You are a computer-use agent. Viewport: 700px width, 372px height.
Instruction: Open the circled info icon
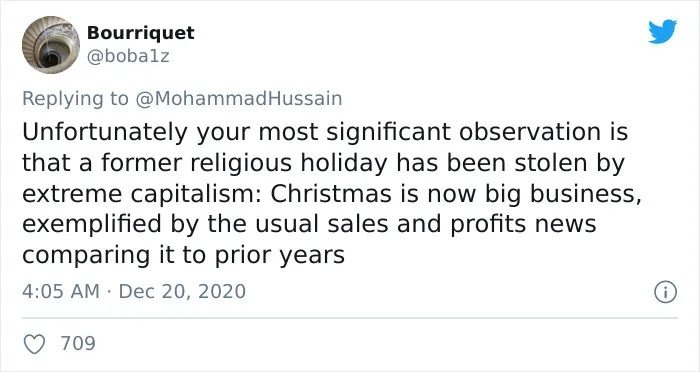[x=665, y=293]
